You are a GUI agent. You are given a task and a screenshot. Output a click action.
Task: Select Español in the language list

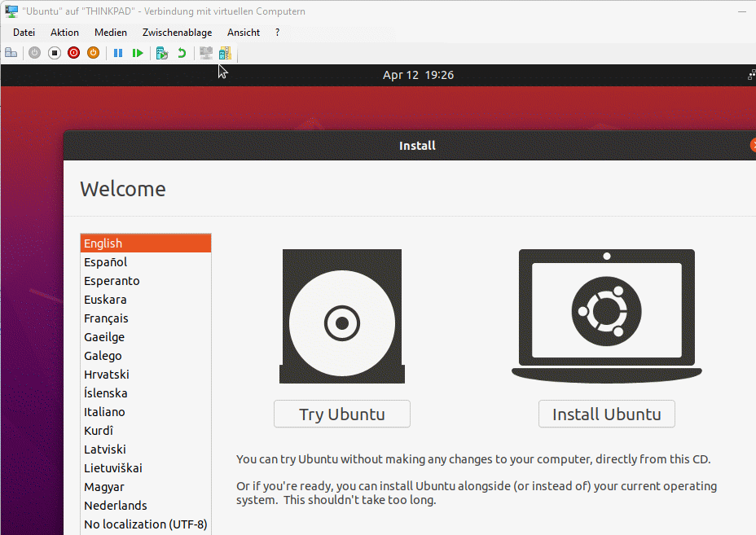tap(146, 262)
